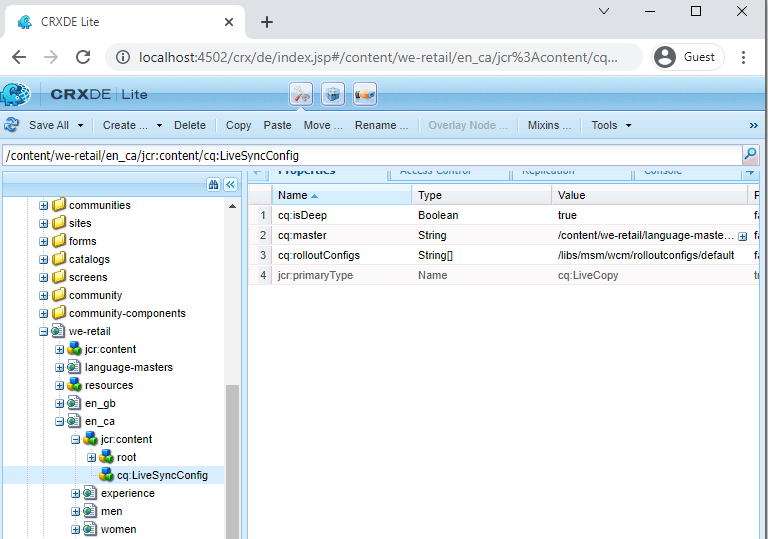The height and width of the screenshot is (539, 768).
Task: Select cq:isDeep property row
Action: pos(504,215)
